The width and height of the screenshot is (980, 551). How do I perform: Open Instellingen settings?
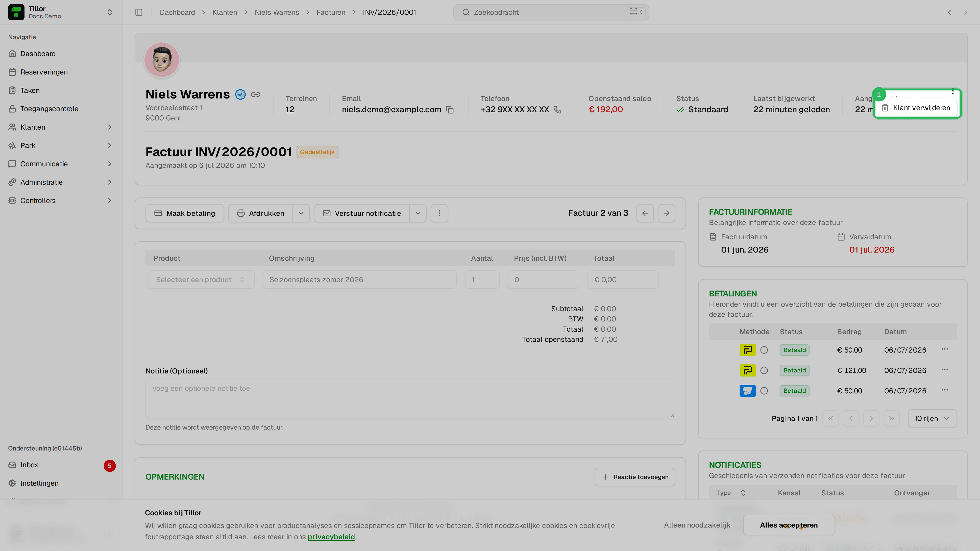[61, 483]
